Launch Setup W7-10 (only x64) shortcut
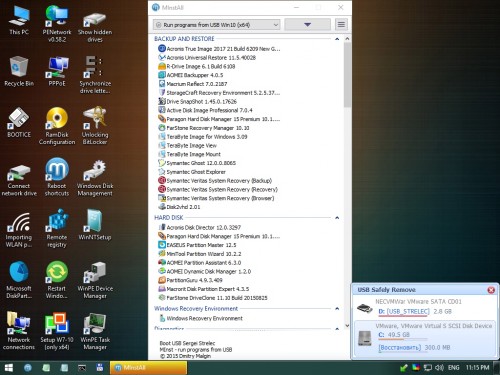Screen dimensions: 500x375 tap(57, 331)
